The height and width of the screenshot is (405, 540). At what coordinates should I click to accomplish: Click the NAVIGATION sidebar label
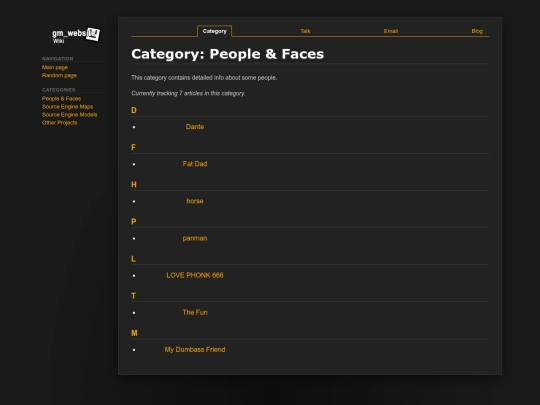click(58, 59)
